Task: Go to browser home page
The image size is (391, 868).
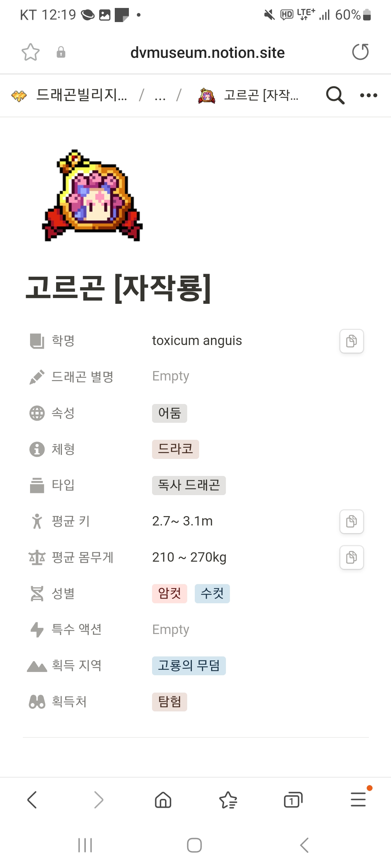Action: click(163, 800)
